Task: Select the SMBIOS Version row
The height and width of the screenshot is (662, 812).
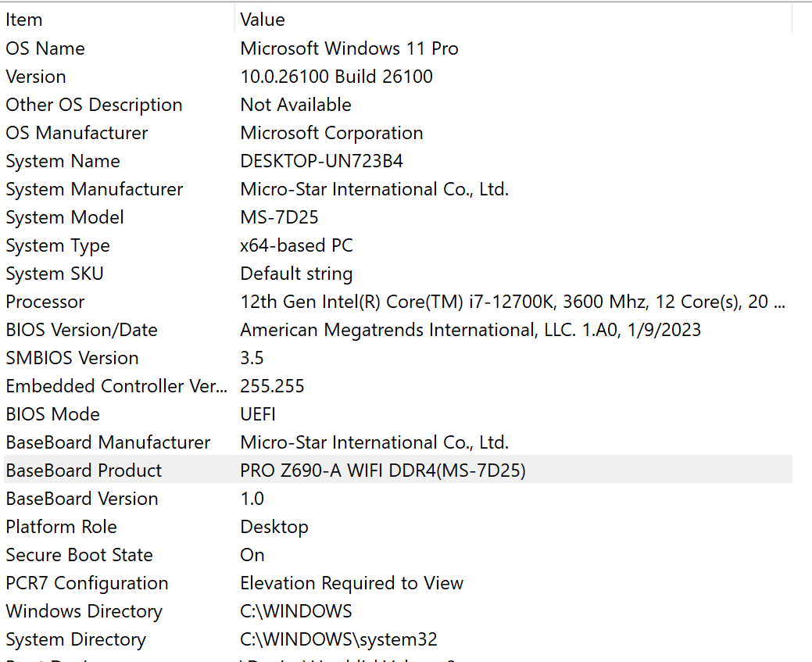Action: pyautogui.click(x=72, y=358)
